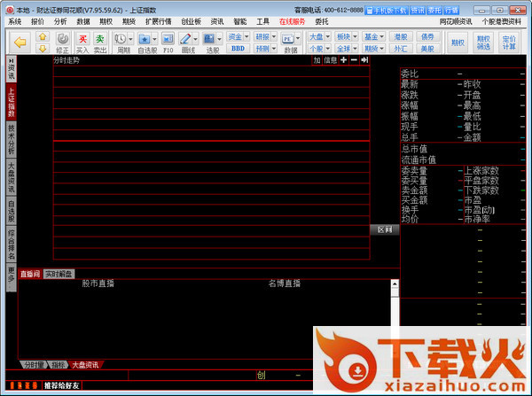532x396 pixels.
Task: Open the 智能 menu
Action: coord(240,21)
